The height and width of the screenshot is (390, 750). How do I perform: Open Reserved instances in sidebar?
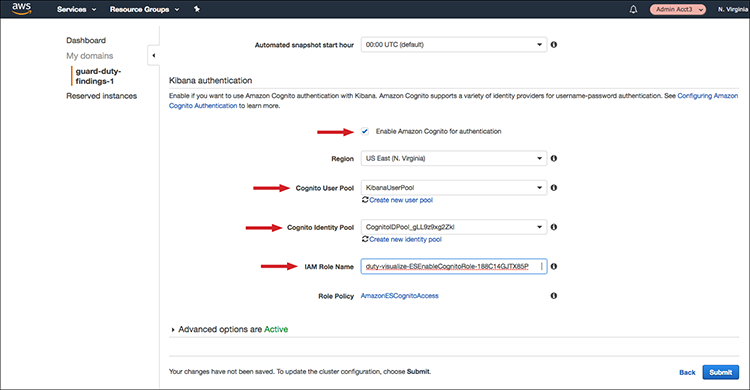point(101,96)
